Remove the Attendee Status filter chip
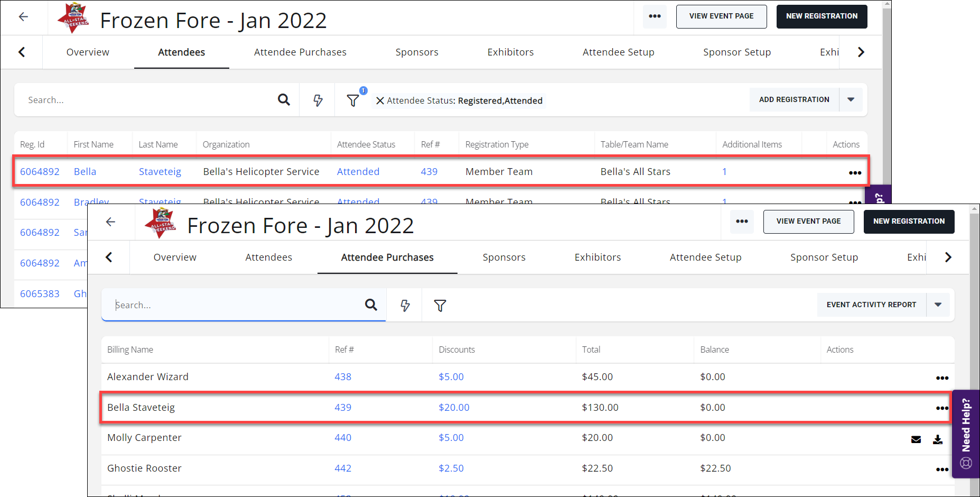 coord(380,100)
